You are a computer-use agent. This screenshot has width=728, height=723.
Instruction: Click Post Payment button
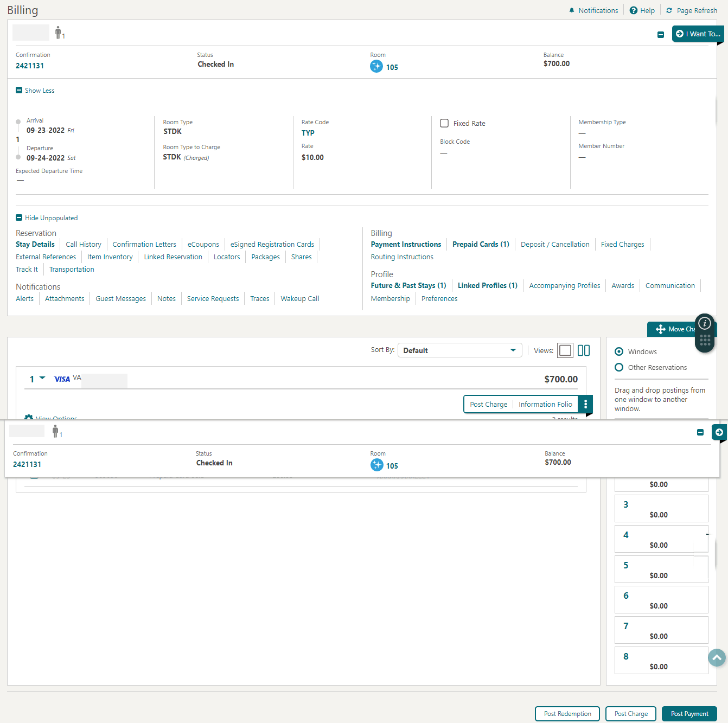pos(689,714)
